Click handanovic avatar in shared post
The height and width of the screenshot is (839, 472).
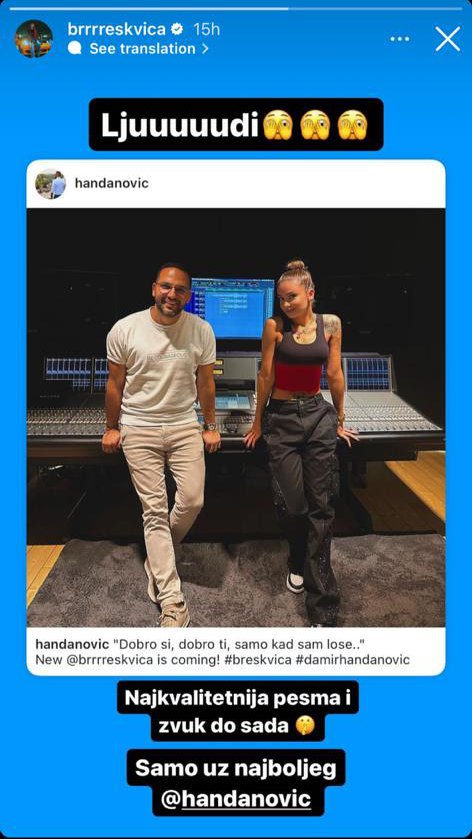point(50,184)
